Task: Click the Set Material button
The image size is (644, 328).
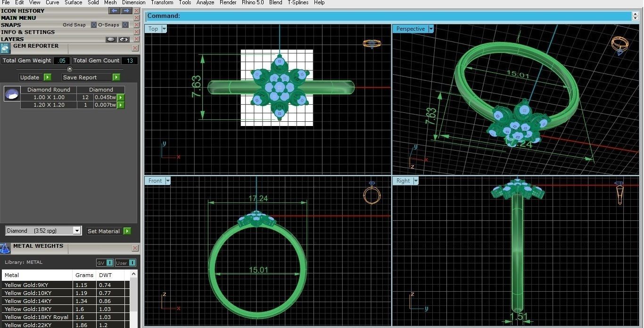Action: click(104, 231)
